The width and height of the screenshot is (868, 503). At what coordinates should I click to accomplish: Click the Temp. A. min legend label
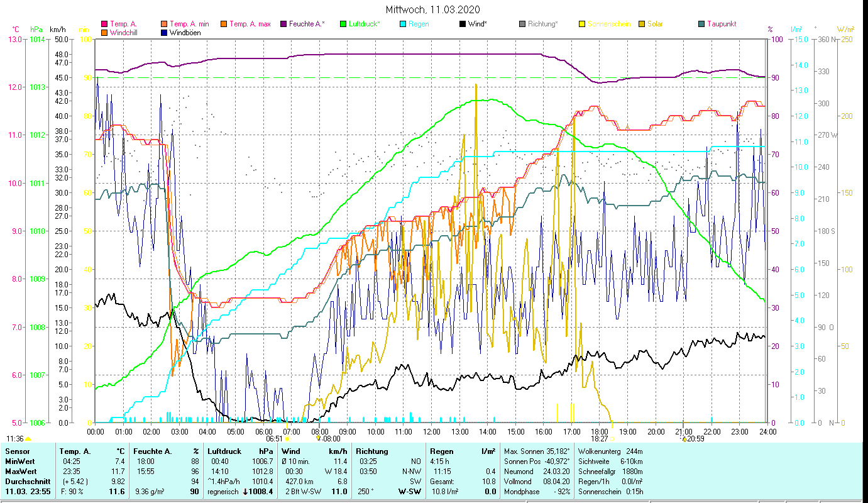tap(189, 25)
